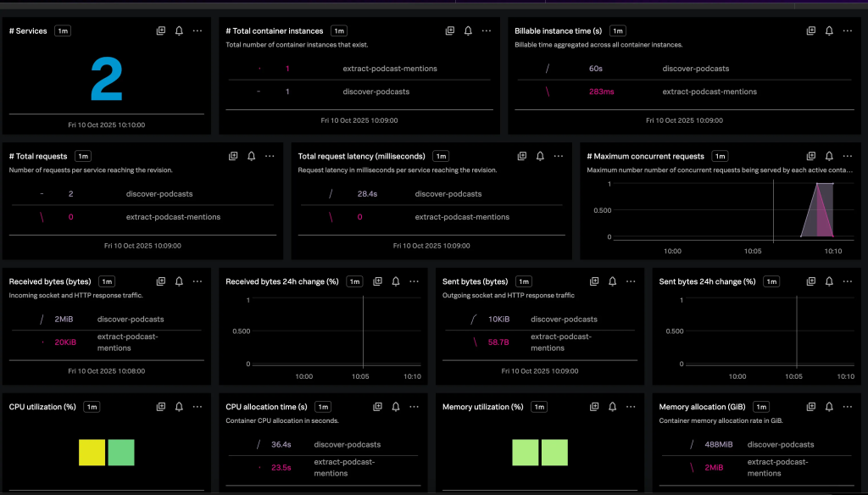Click the yellow square in CPU utilization
The image size is (868, 495).
92,452
